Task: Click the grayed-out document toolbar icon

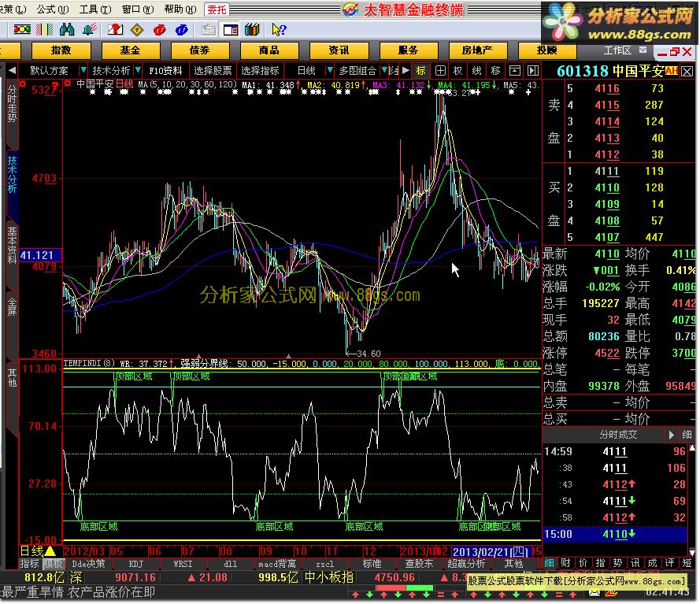Action: point(208,29)
